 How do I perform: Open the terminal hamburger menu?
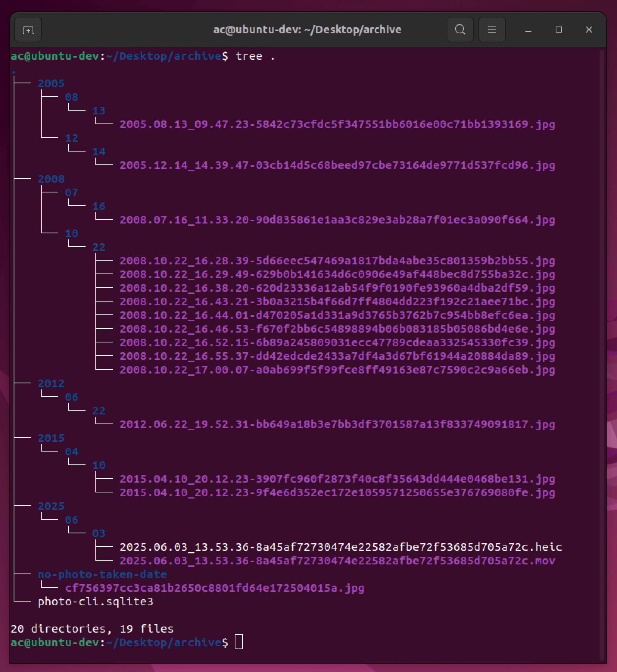pos(492,30)
